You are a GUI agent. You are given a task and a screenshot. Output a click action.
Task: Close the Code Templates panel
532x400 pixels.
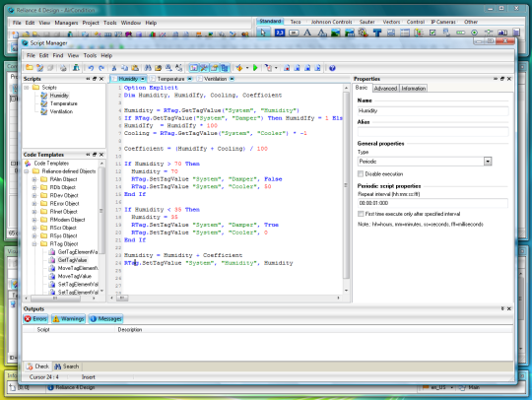[x=101, y=155]
